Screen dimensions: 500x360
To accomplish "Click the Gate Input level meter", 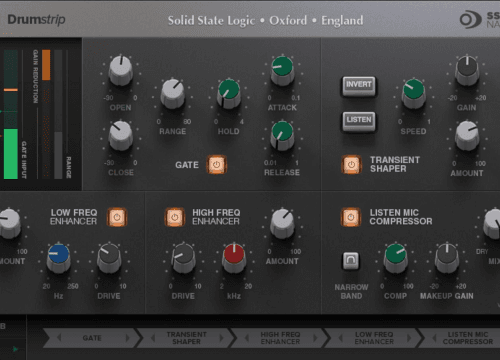I will coord(11,114).
